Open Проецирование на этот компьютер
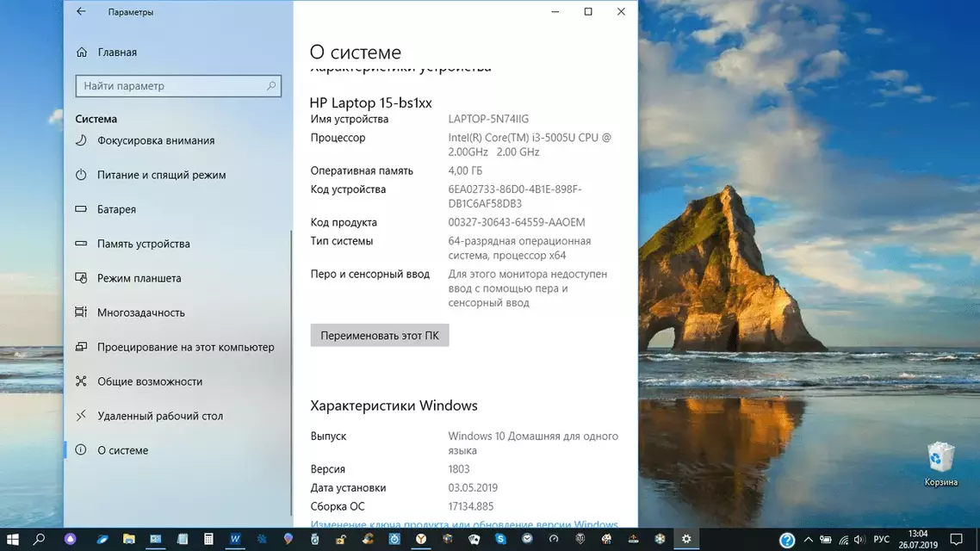This screenshot has height=551, width=980. coord(185,347)
